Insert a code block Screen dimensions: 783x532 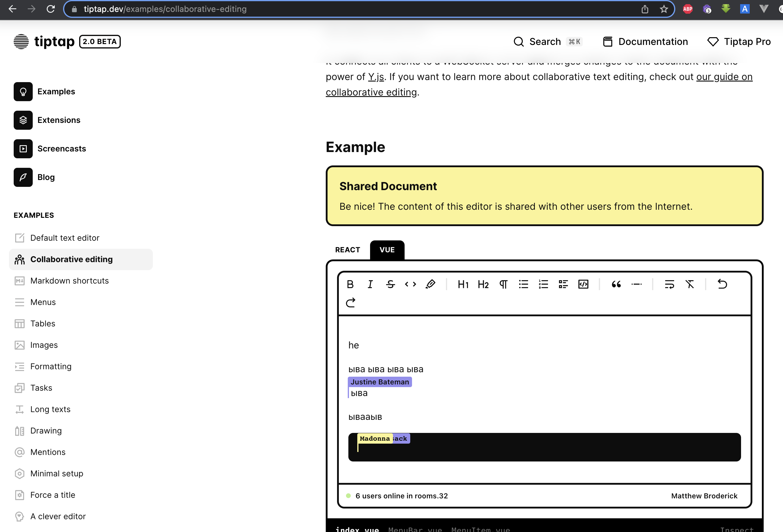[583, 284]
